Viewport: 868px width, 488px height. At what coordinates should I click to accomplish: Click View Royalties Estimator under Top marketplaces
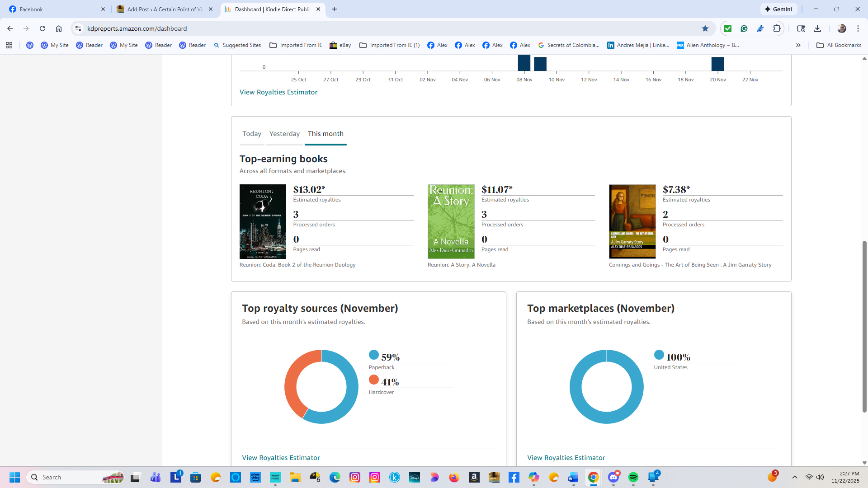pyautogui.click(x=566, y=458)
